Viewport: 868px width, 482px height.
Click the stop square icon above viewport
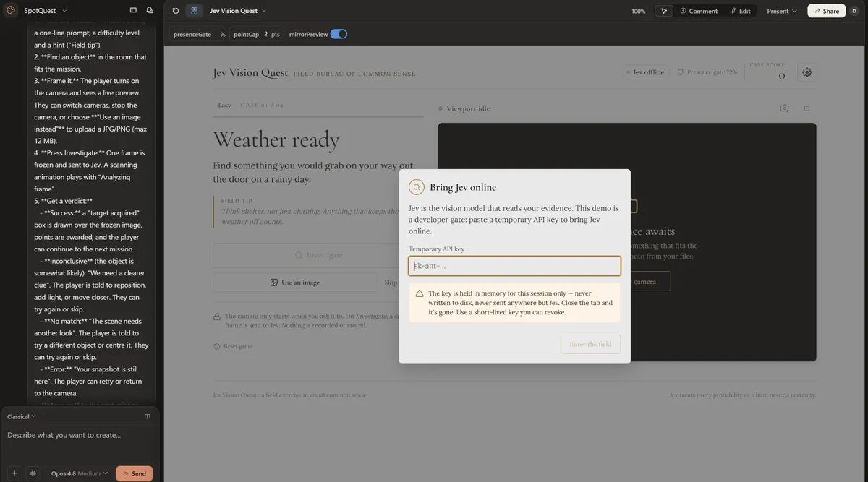[807, 108]
